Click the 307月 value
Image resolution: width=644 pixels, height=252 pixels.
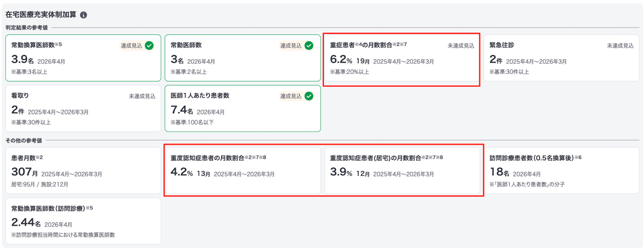[24, 172]
